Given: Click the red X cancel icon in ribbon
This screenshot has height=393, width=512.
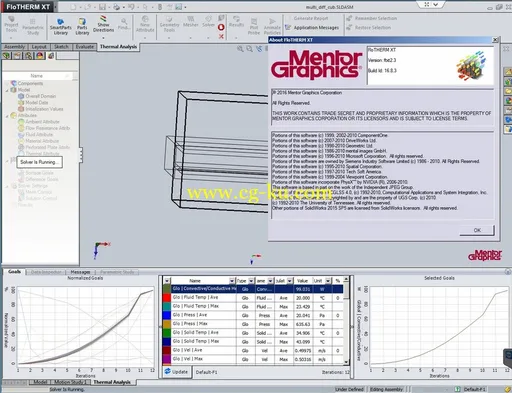Looking at the screenshot, I should [x=221, y=36].
